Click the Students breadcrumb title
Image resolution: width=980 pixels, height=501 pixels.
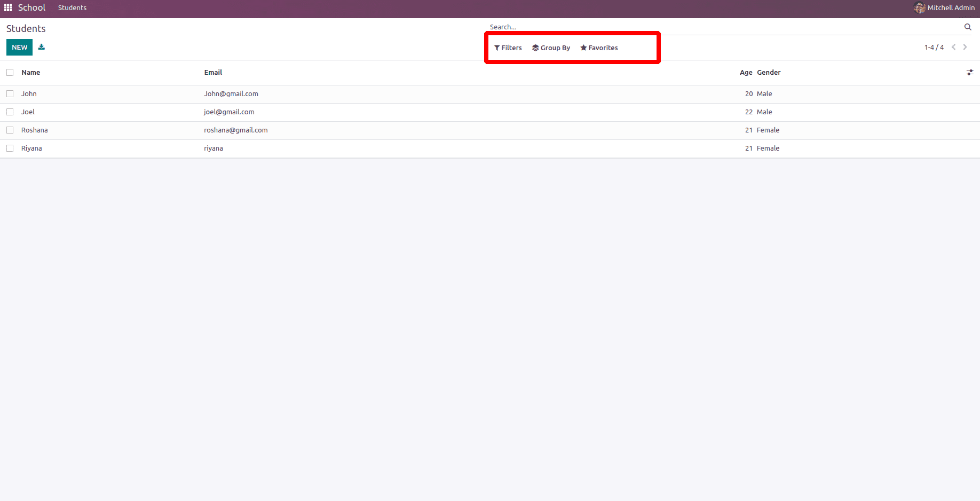pyautogui.click(x=26, y=29)
